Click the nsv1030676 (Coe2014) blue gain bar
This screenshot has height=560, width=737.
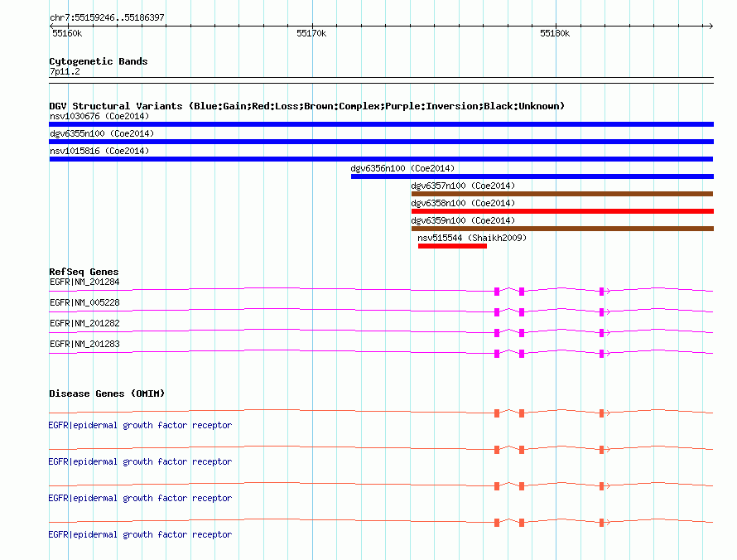(x=381, y=124)
